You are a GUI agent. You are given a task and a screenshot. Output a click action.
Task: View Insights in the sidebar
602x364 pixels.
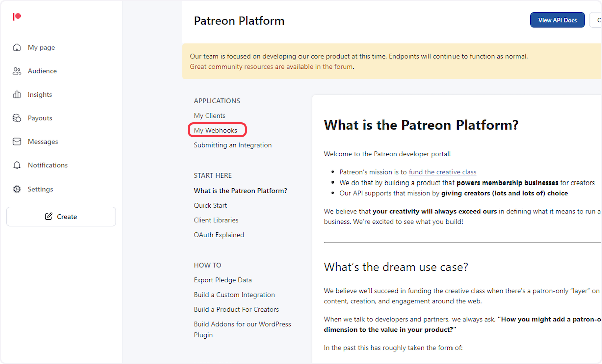point(39,94)
